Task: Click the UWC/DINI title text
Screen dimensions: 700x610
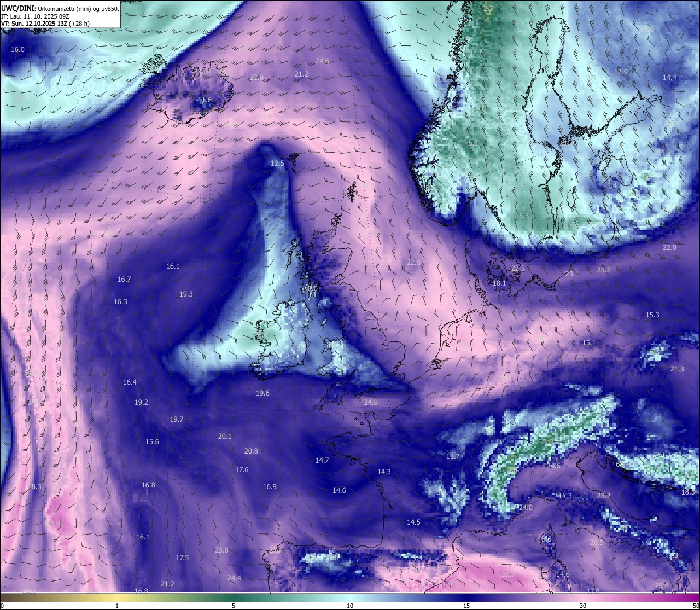Action: pos(18,8)
